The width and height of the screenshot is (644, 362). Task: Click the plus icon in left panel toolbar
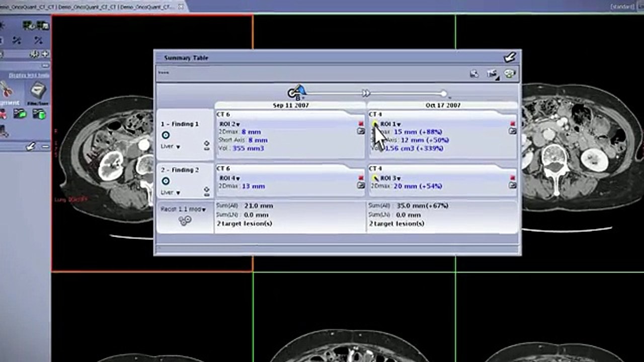pyautogui.click(x=45, y=54)
